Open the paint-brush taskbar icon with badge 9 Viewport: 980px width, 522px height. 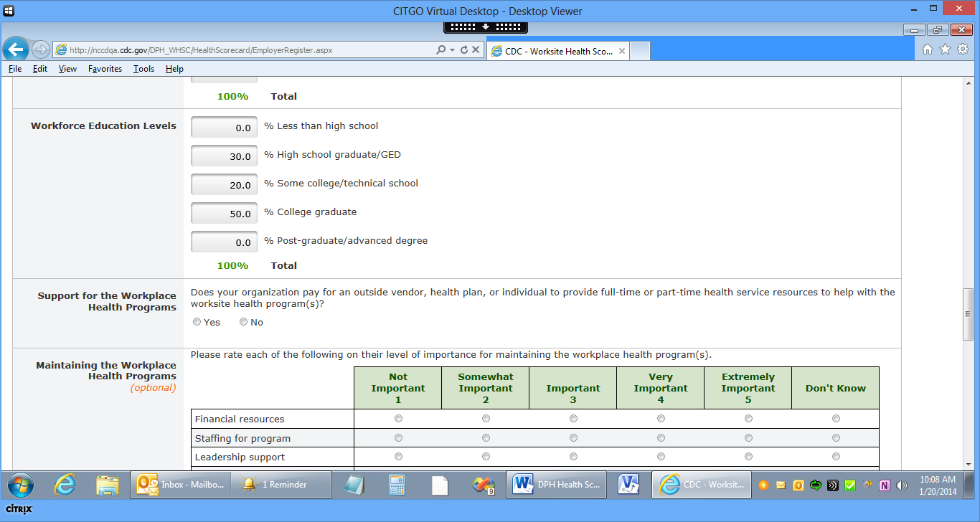point(484,485)
